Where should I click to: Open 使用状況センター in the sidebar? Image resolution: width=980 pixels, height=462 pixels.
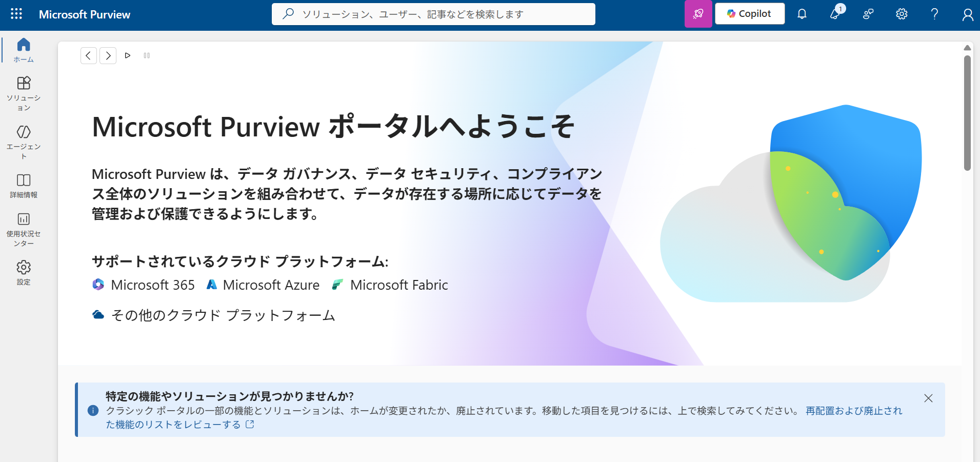[24, 230]
